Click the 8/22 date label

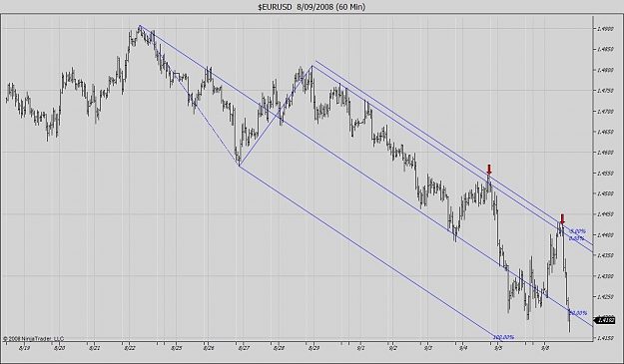point(130,348)
